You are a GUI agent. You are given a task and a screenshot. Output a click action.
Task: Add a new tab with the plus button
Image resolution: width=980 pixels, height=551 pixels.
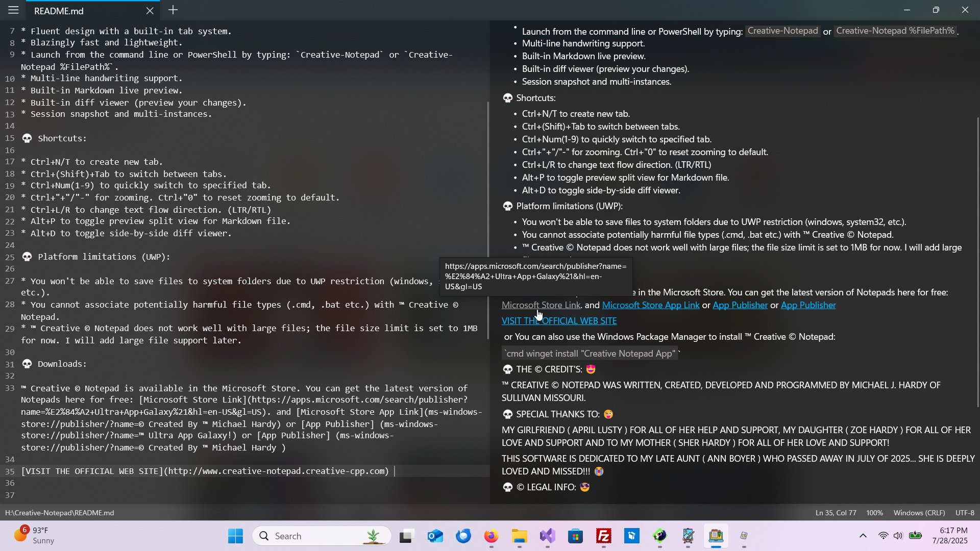coord(173,10)
